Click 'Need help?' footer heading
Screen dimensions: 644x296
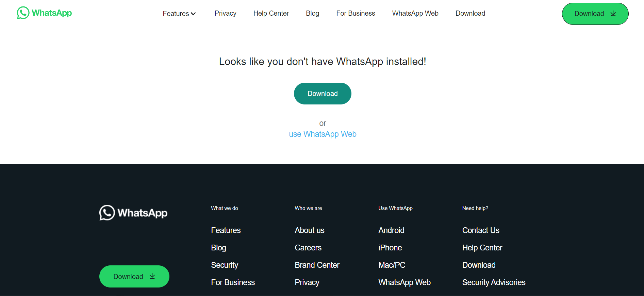475,208
